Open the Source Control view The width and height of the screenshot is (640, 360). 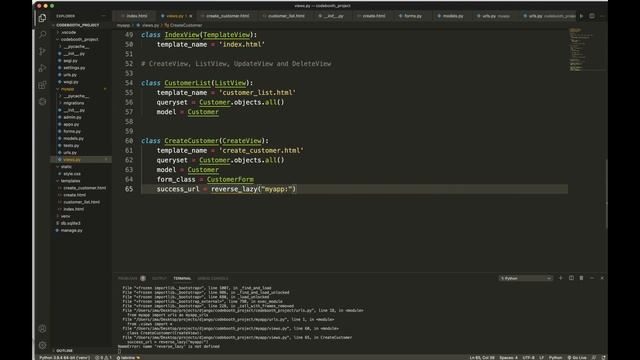point(42,51)
